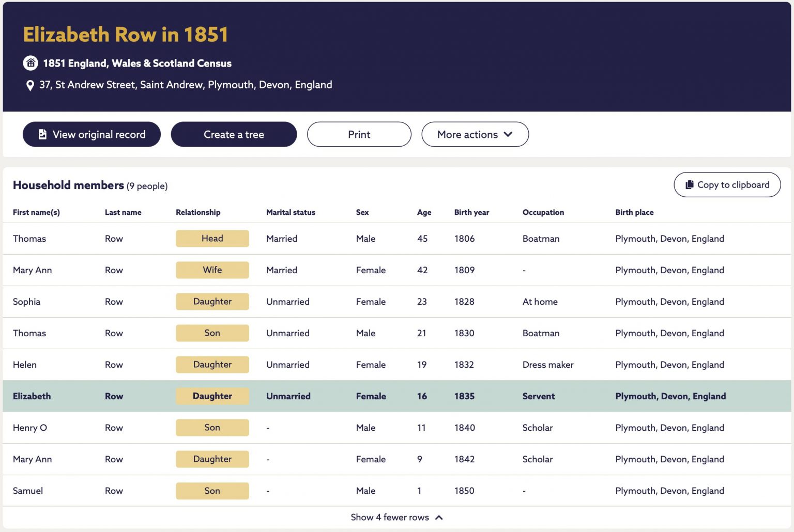Click the document icon in View original record
794x532 pixels.
(42, 134)
